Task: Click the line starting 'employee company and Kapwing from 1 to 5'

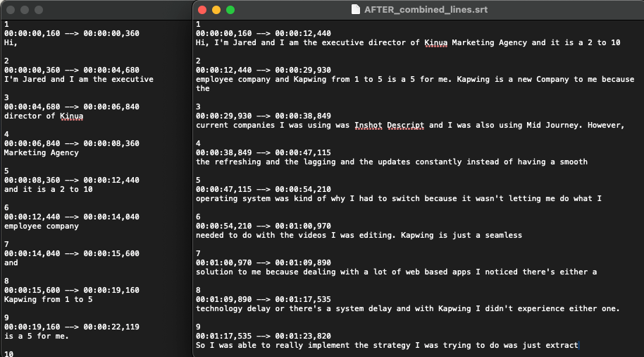Action: [415, 79]
